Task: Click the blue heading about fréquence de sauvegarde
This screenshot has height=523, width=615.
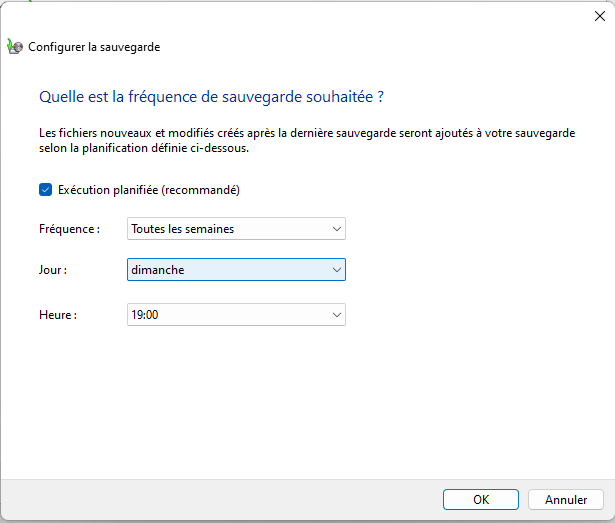Action: tap(212, 97)
